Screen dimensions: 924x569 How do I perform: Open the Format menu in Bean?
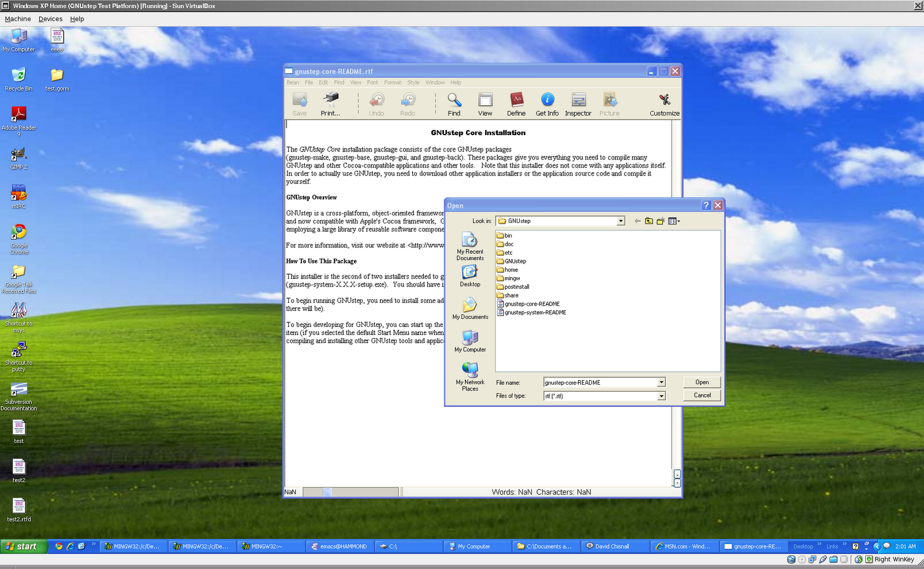[393, 82]
